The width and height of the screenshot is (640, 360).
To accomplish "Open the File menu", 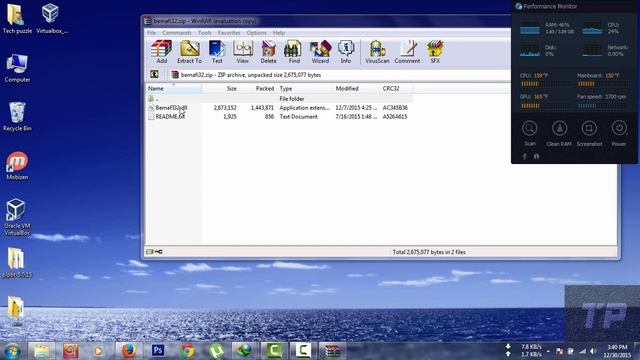I will tap(151, 33).
